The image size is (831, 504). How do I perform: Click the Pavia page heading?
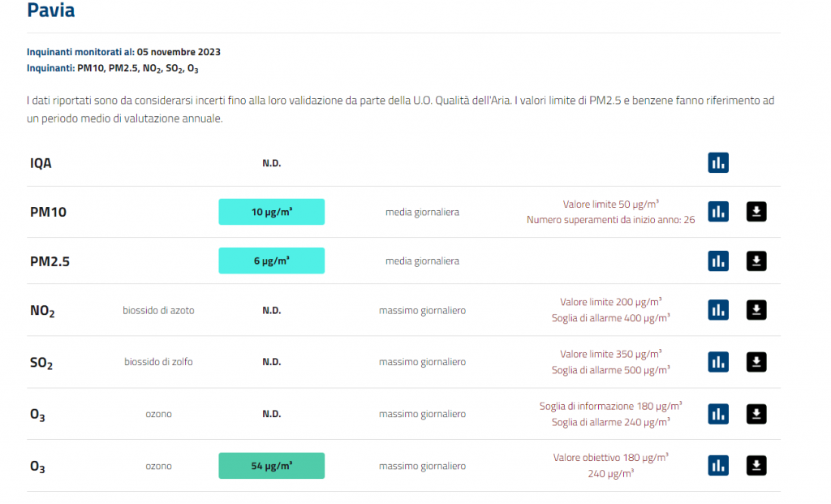point(51,11)
